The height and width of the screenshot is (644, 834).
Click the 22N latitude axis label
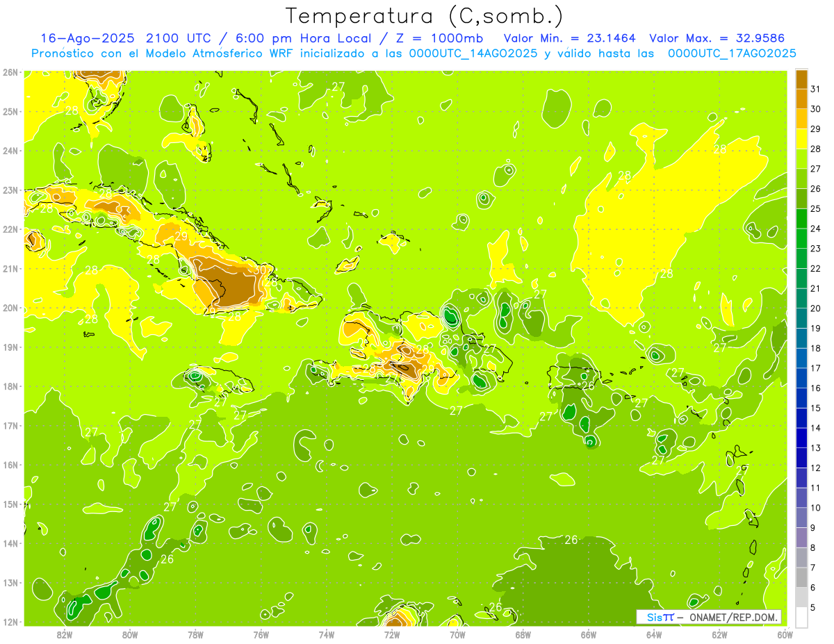pos(10,229)
